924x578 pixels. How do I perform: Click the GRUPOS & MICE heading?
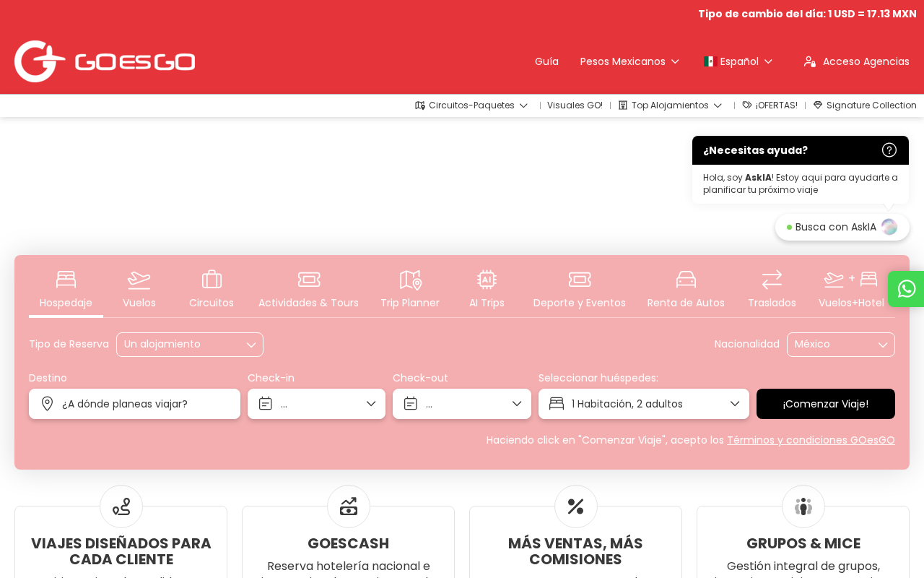(803, 543)
